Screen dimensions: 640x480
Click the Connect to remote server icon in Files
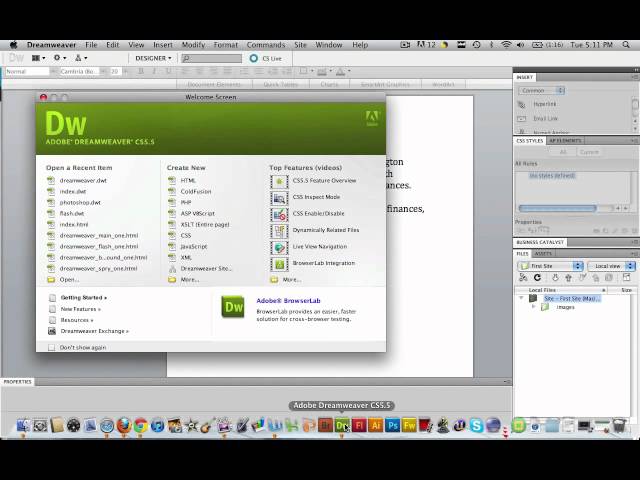pos(523,278)
